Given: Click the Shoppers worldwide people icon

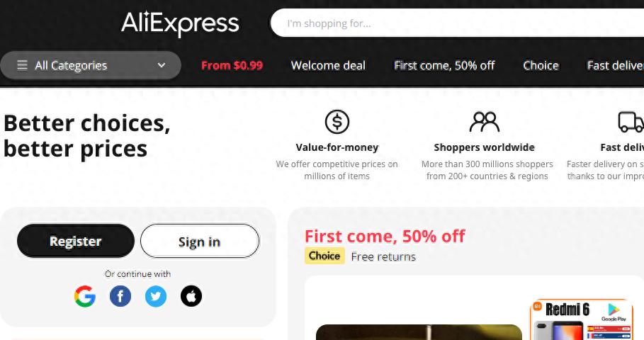Looking at the screenshot, I should (x=484, y=123).
